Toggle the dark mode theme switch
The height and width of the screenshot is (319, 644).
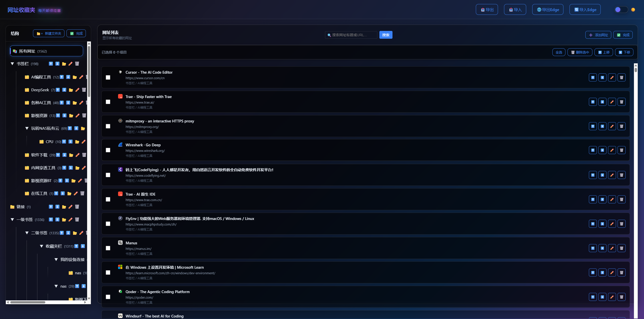point(621,10)
